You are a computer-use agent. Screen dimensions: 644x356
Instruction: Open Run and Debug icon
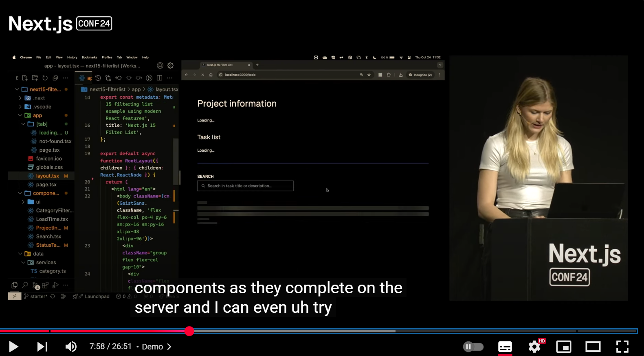(55, 285)
